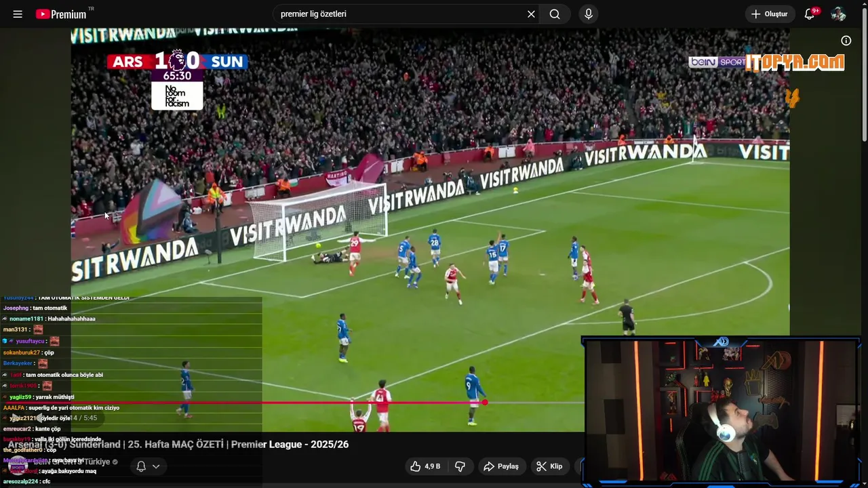
Task: Expand the notification preference chevron
Action: pyautogui.click(x=156, y=466)
